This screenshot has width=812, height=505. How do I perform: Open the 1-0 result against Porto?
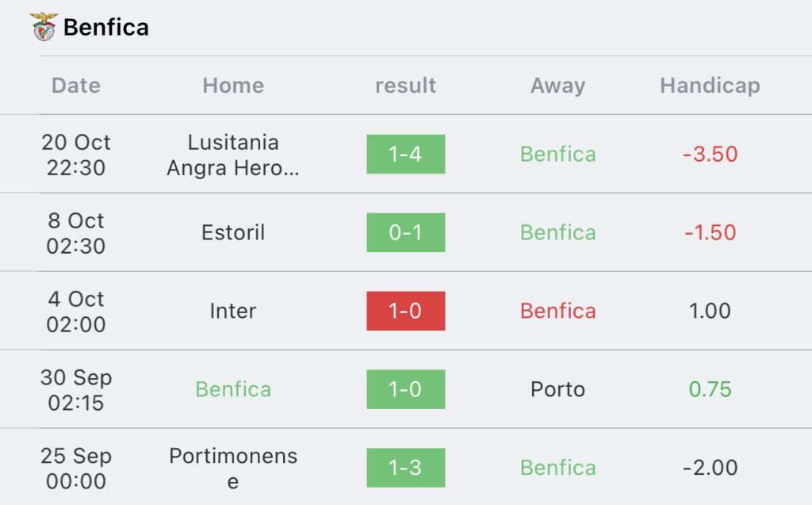(x=405, y=389)
